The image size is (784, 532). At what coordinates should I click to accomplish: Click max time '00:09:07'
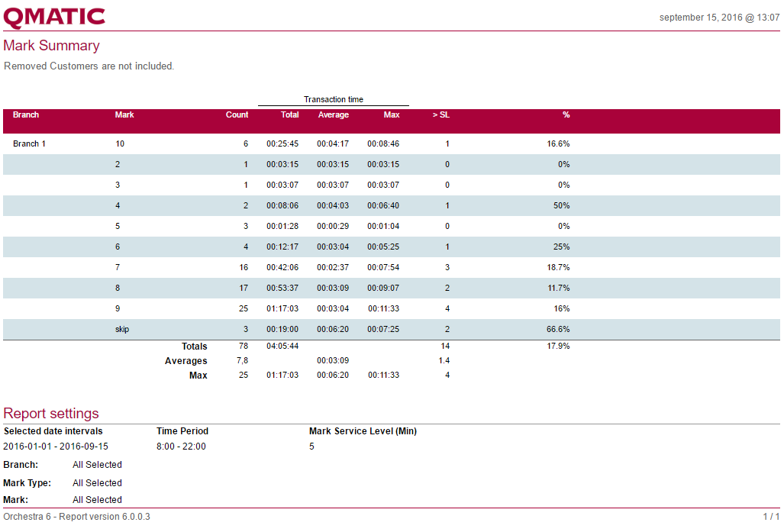coord(383,288)
